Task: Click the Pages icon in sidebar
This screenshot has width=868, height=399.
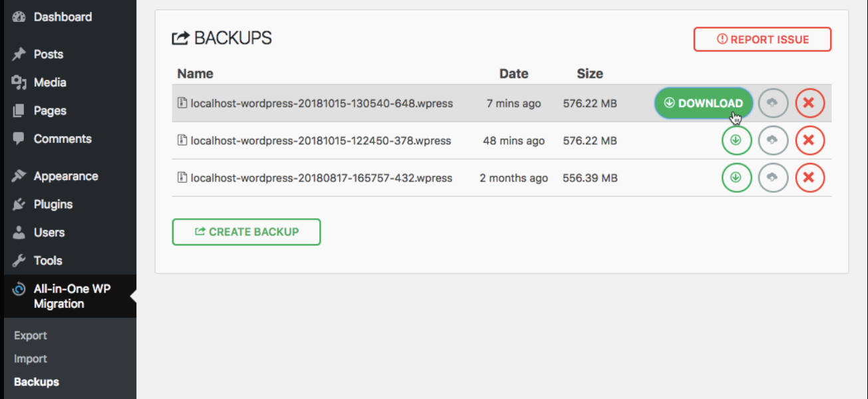Action: point(19,110)
